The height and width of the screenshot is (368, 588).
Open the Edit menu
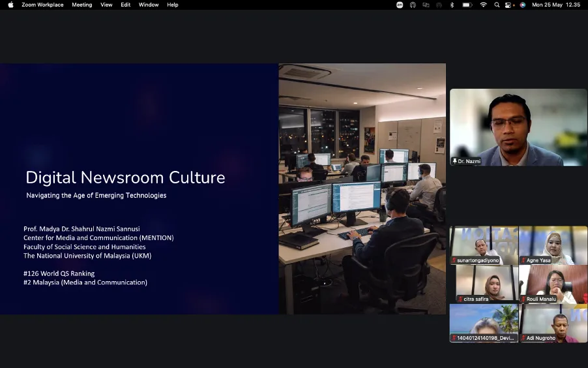tap(126, 5)
